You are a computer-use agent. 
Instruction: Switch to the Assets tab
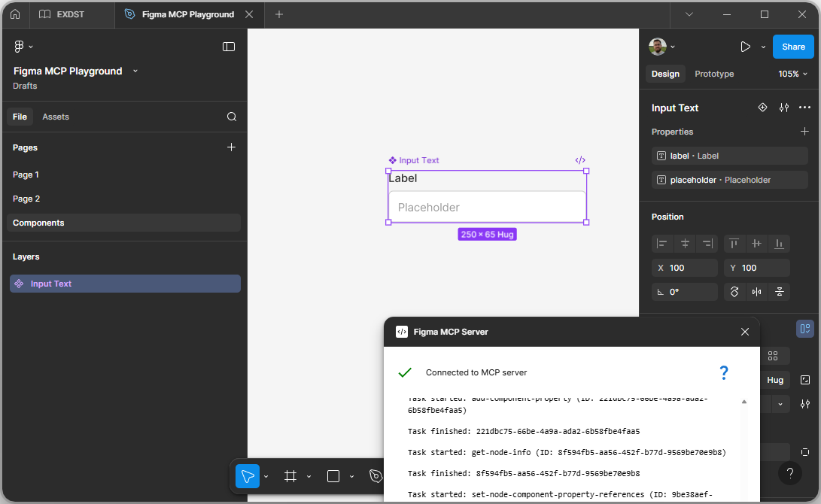point(56,116)
